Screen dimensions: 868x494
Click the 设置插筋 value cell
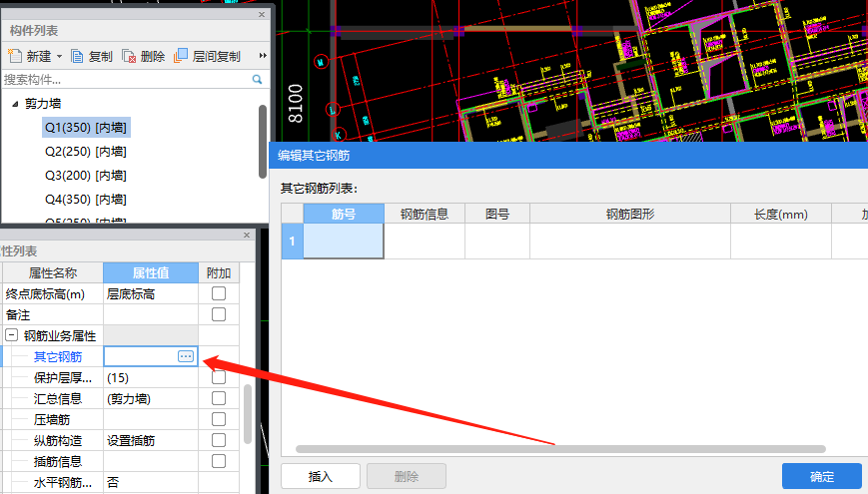[x=151, y=441]
